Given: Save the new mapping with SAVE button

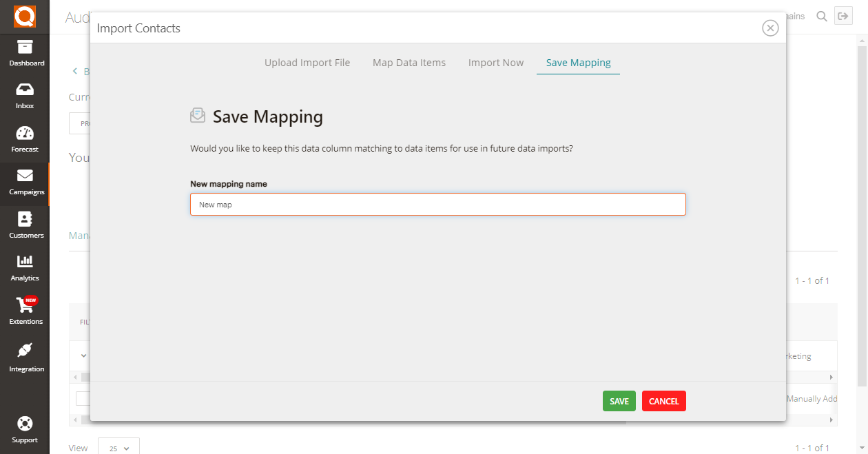Looking at the screenshot, I should point(619,400).
